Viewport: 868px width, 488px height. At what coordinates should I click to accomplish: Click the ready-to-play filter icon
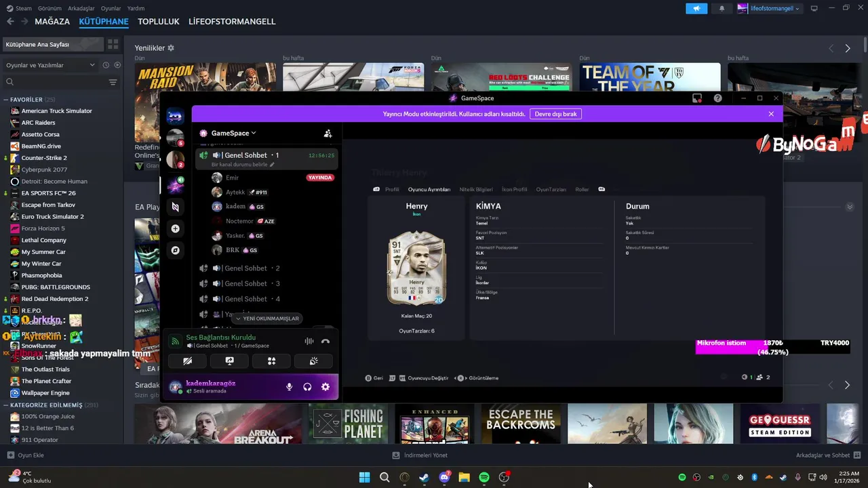click(117, 65)
